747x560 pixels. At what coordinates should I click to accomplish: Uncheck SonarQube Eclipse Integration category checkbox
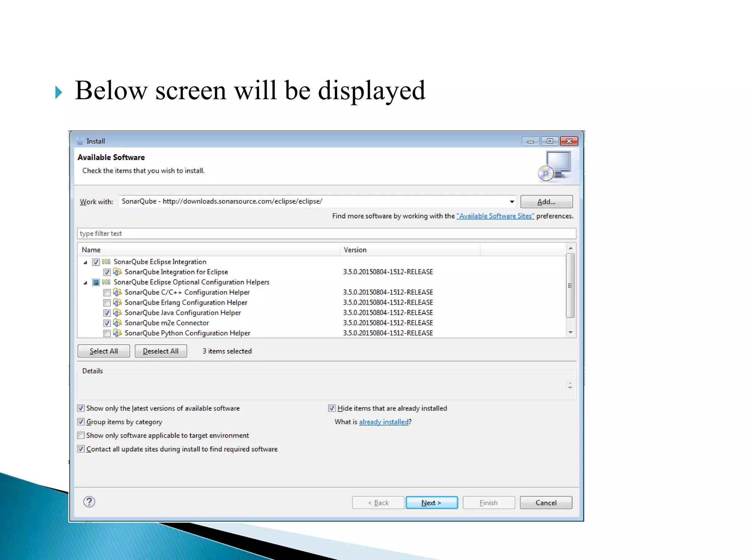coord(96,262)
